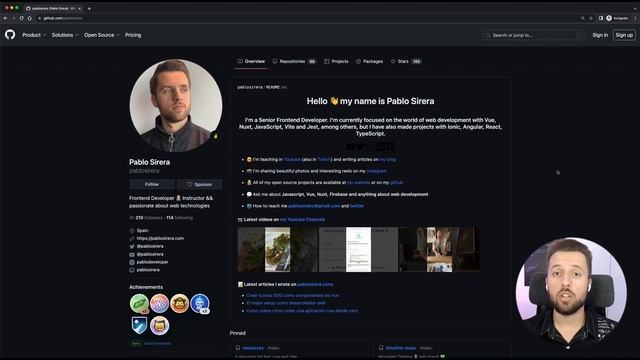Screen dimensions: 640x360
Task: Open the Instagram pablodeveloper sidebar link
Action: tap(152, 262)
